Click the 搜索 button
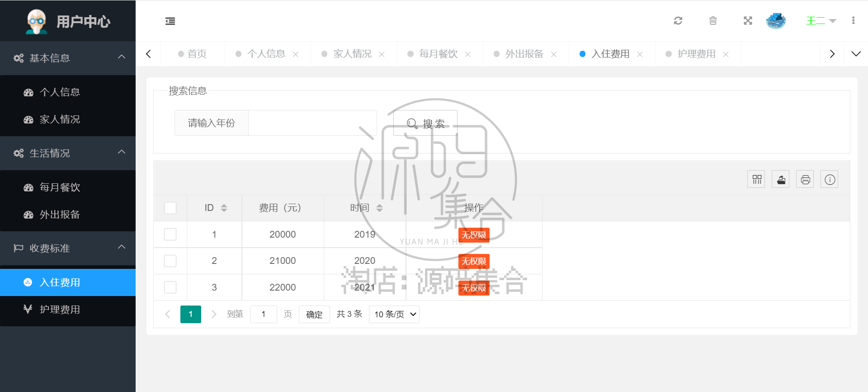Viewport: 868px width, 392px height. [x=425, y=123]
